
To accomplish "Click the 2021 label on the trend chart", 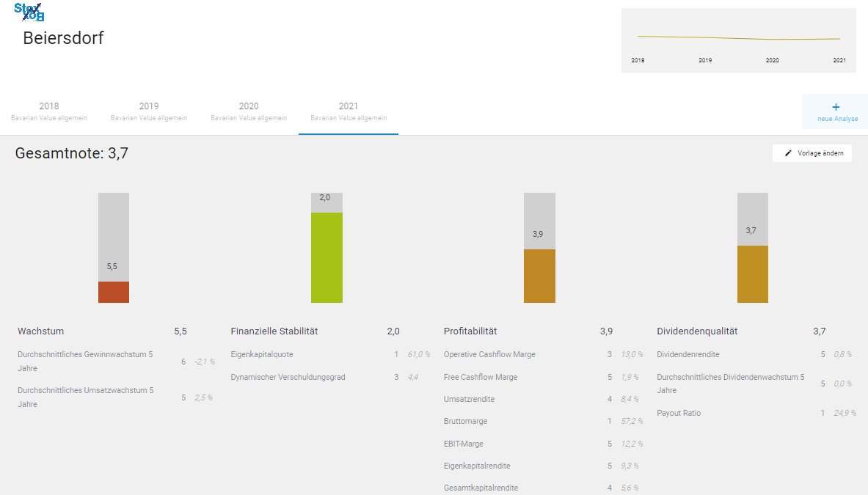I will pyautogui.click(x=839, y=60).
